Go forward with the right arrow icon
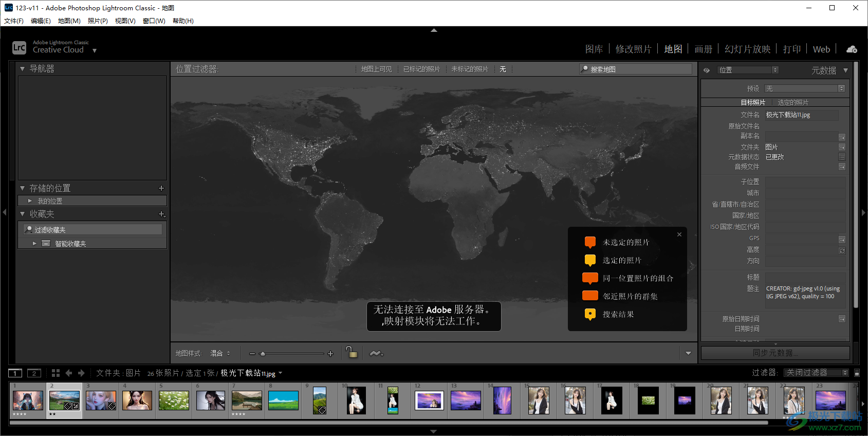868x436 pixels. coord(81,373)
